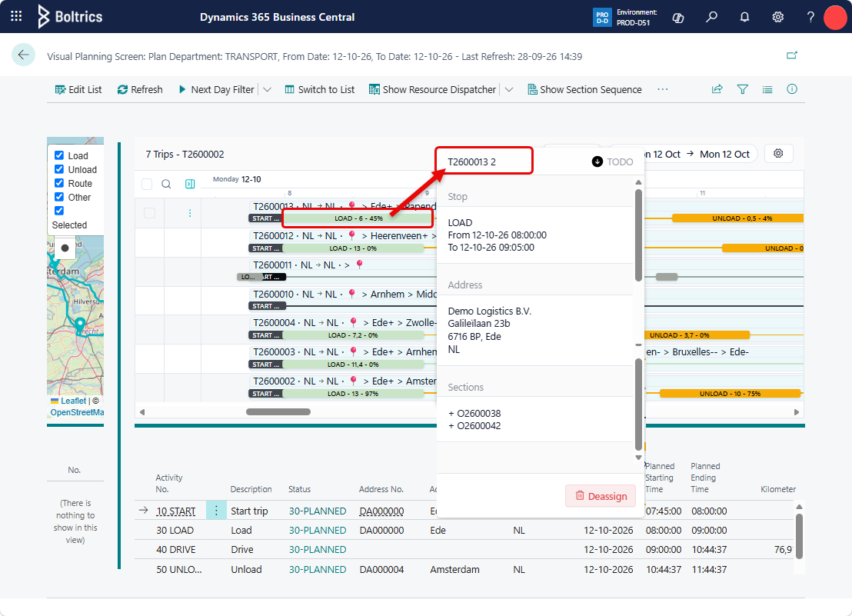Click the map pin of trip T2600011
This screenshot has width=852, height=616.
click(x=359, y=265)
